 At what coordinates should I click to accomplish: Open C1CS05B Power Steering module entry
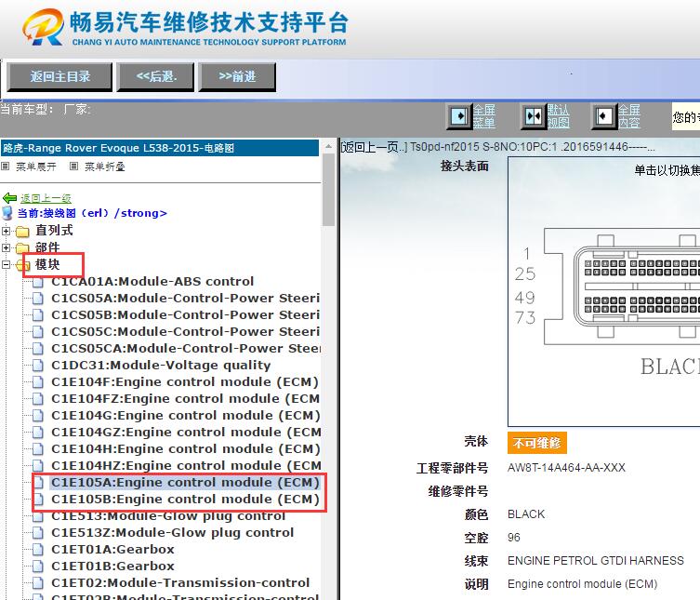point(185,315)
